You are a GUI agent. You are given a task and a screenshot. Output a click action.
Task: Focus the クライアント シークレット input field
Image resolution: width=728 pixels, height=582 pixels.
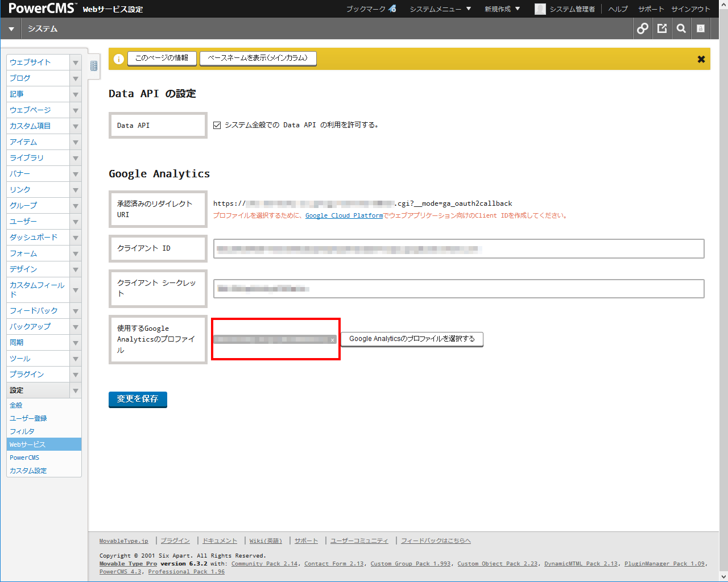tap(458, 289)
